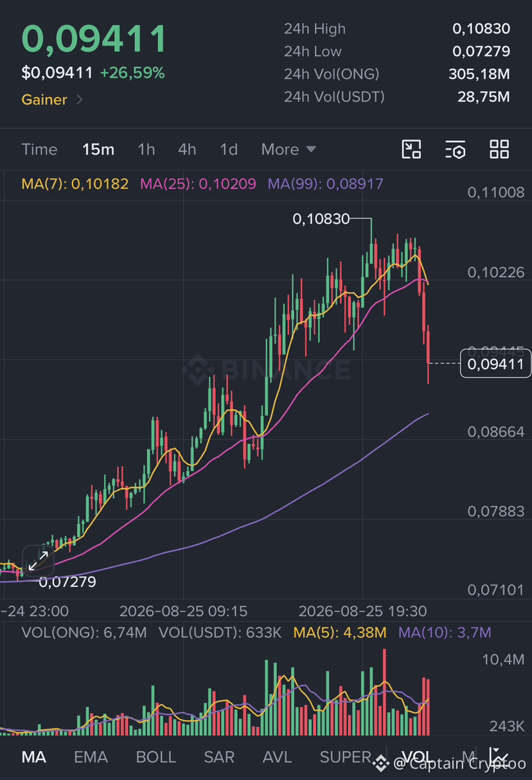This screenshot has width=532, height=780.
Task: Select the 15m interval tab
Action: pyautogui.click(x=98, y=149)
